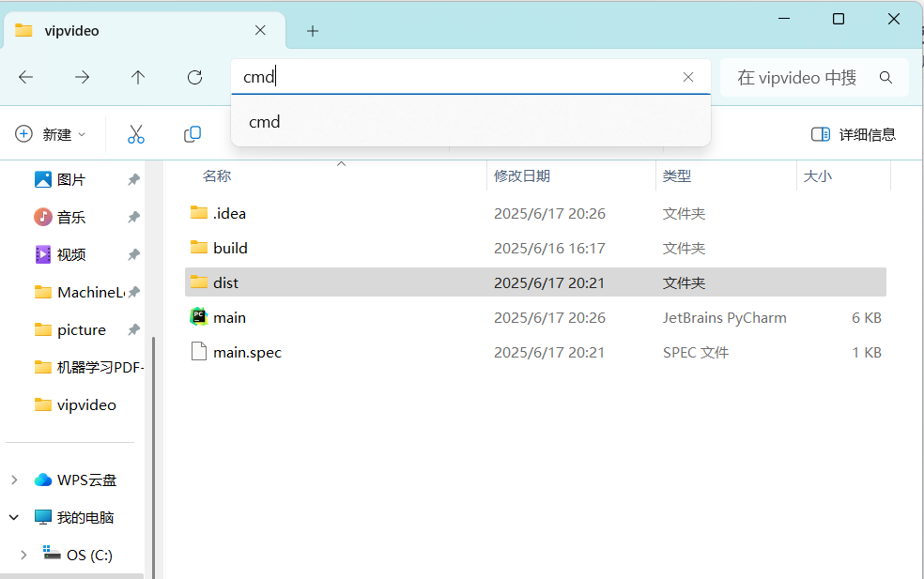Copy the dist folder with the copy icon
The image size is (924, 579).
click(x=192, y=134)
